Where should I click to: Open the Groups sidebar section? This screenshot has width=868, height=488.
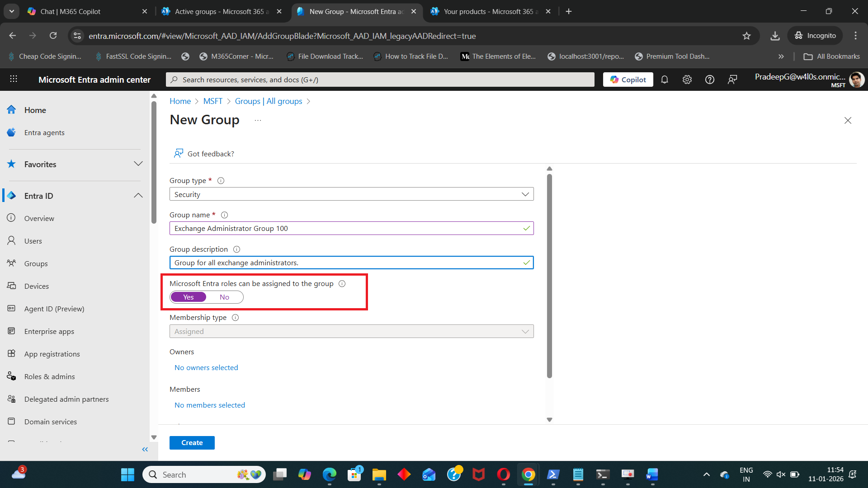pyautogui.click(x=35, y=263)
